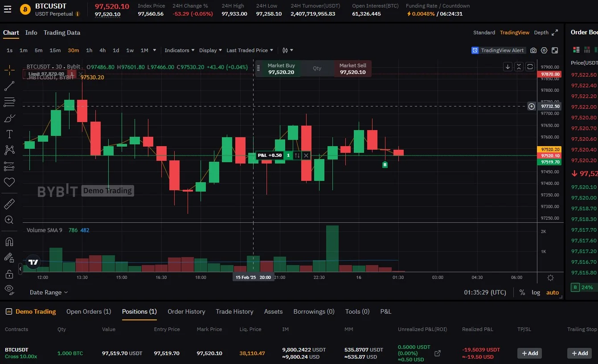Toggle auto scale on the chart
The height and width of the screenshot is (364, 598).
coord(553,293)
